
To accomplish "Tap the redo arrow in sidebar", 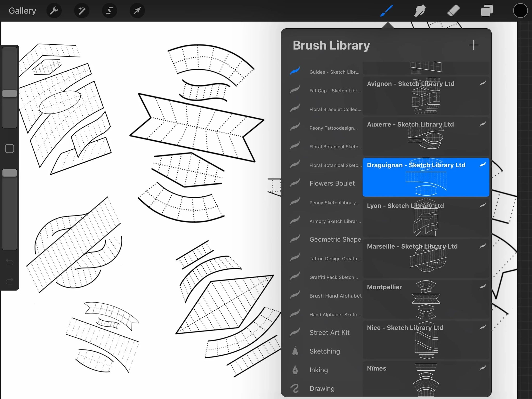I will point(10,281).
